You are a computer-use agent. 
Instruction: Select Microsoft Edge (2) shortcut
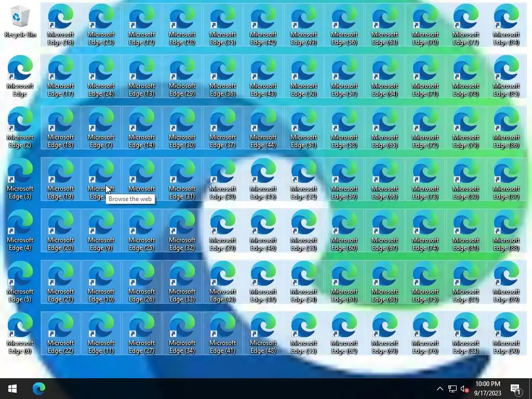(x=20, y=128)
